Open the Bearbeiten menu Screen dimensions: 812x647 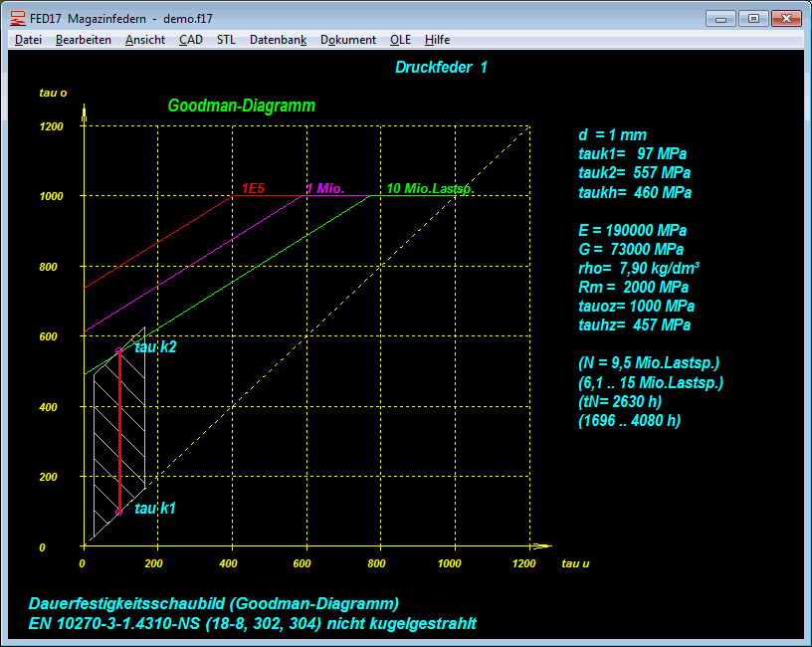pyautogui.click(x=84, y=40)
